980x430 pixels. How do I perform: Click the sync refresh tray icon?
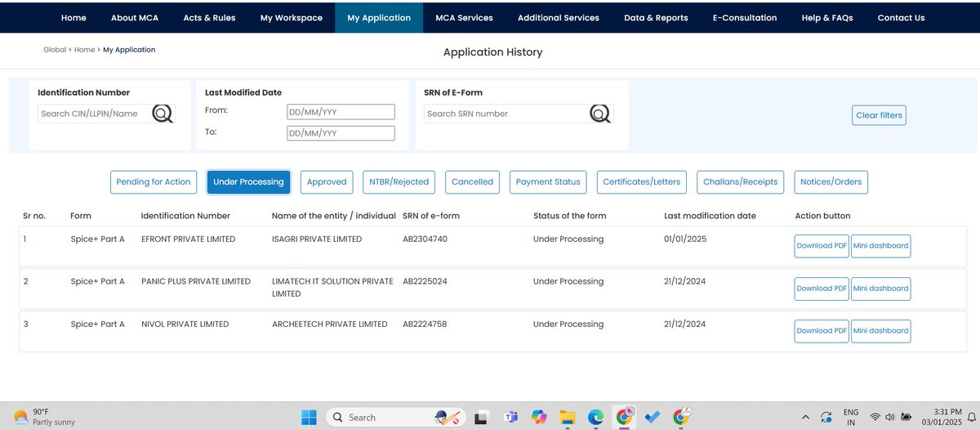point(826,417)
